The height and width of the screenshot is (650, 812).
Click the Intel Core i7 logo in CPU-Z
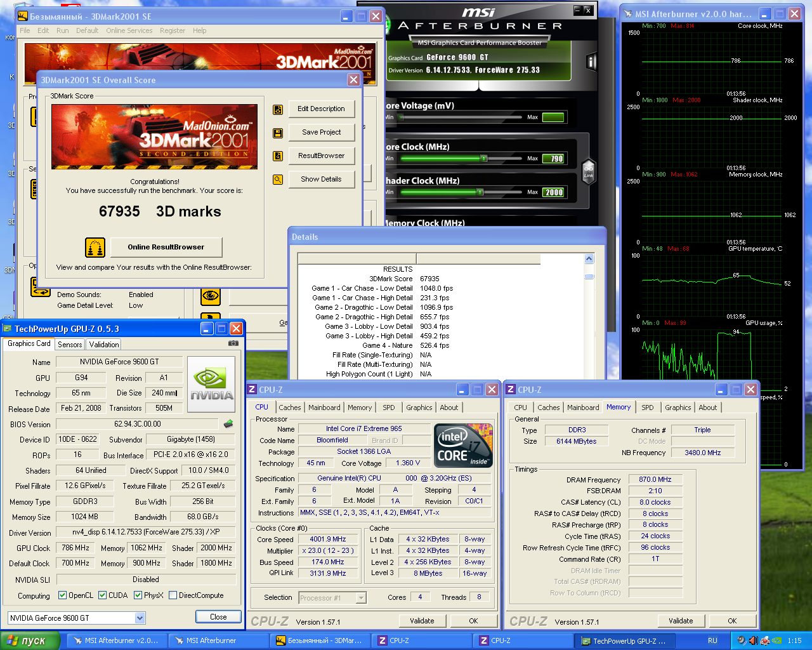463,446
